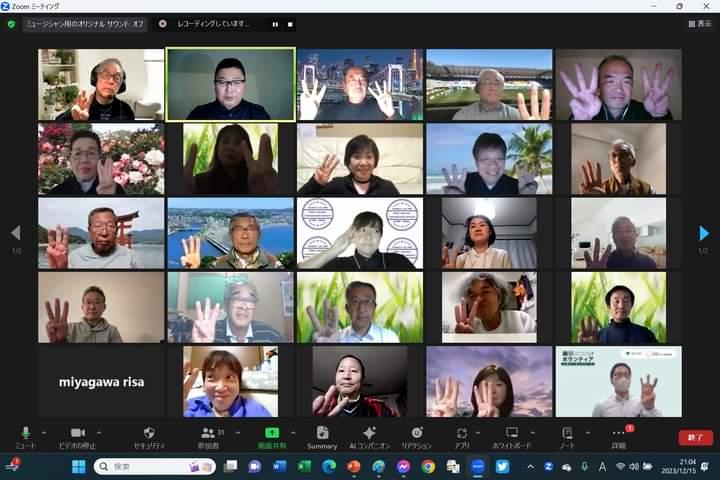Image resolution: width=720 pixels, height=480 pixels.
Task: Launch the AI Companion
Action: [x=366, y=434]
